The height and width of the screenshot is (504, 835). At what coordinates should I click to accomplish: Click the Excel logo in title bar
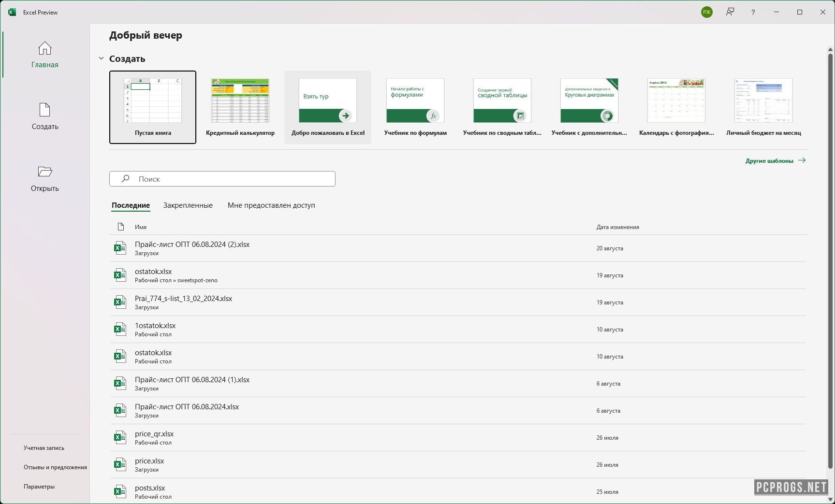(x=12, y=12)
